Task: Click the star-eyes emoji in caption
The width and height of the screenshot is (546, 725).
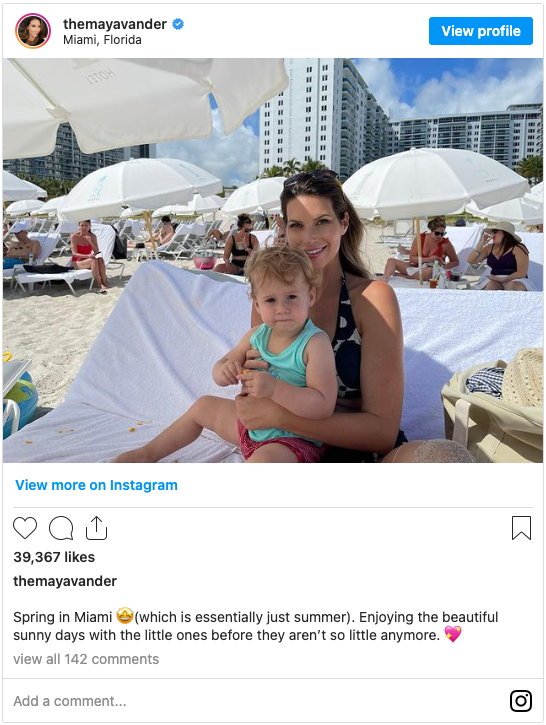Action: 125,616
